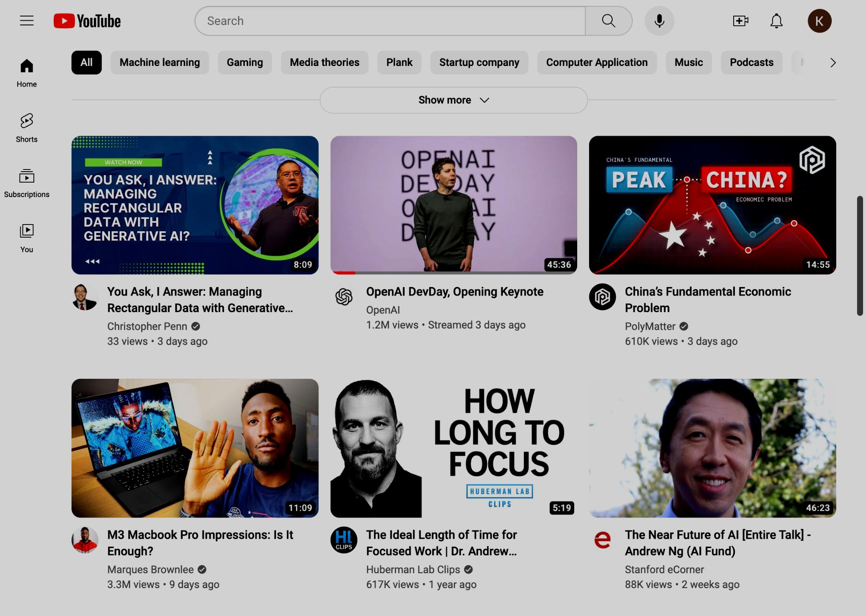Select the All filter chip
The height and width of the screenshot is (616, 866).
pyautogui.click(x=87, y=63)
